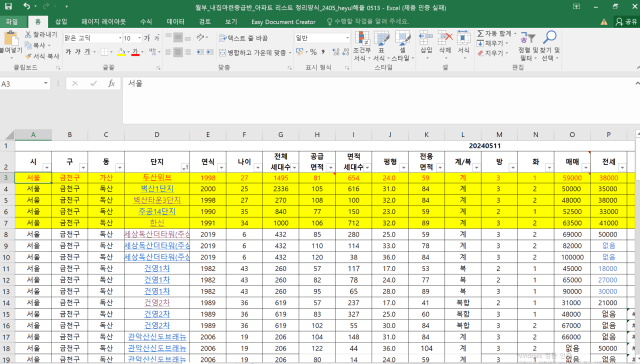Click the formula bar containing 서울
Screen dimensions: 640x364
[x=378, y=100]
